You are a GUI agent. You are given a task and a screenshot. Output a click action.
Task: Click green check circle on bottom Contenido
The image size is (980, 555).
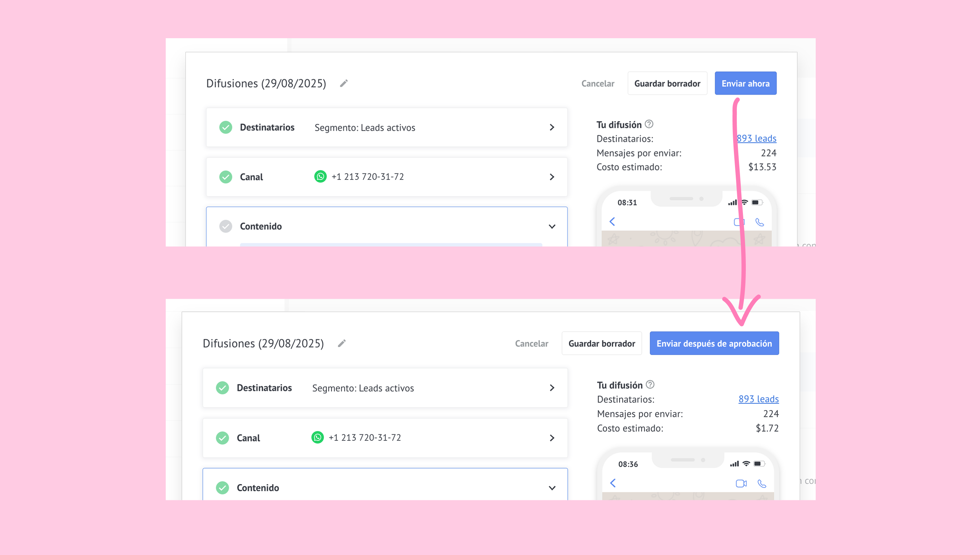point(223,488)
